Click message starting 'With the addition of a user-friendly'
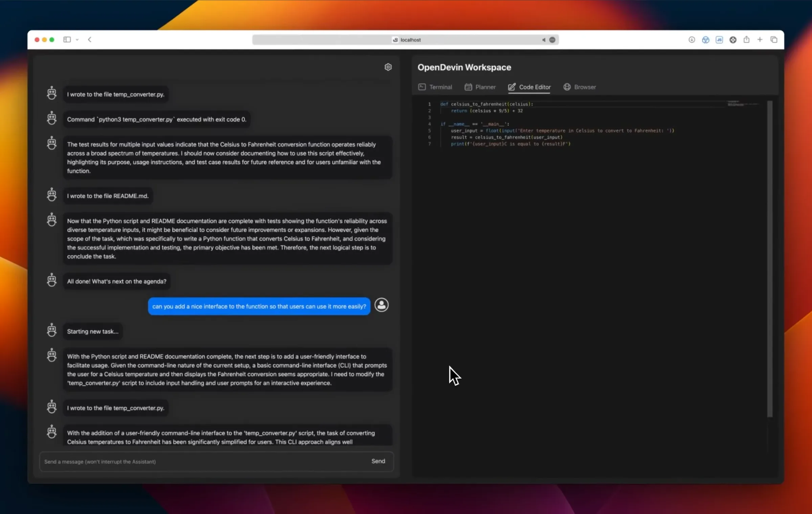The width and height of the screenshot is (812, 514). (x=227, y=436)
